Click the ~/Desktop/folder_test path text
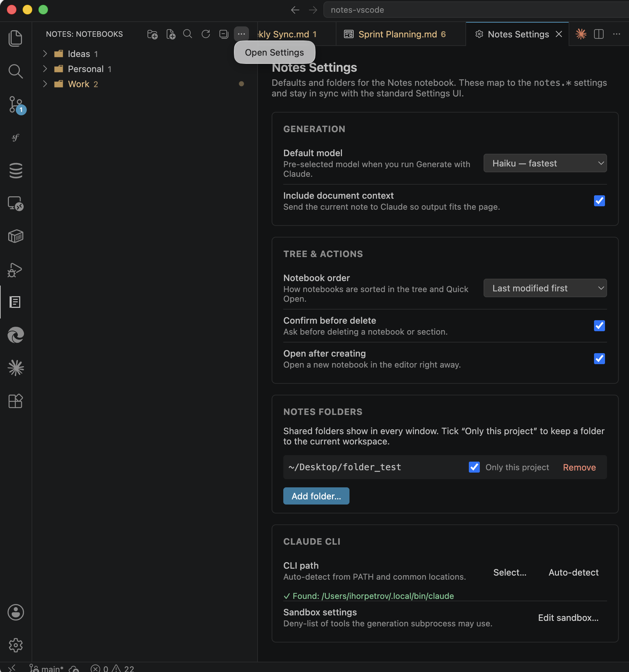629x672 pixels. coord(345,467)
